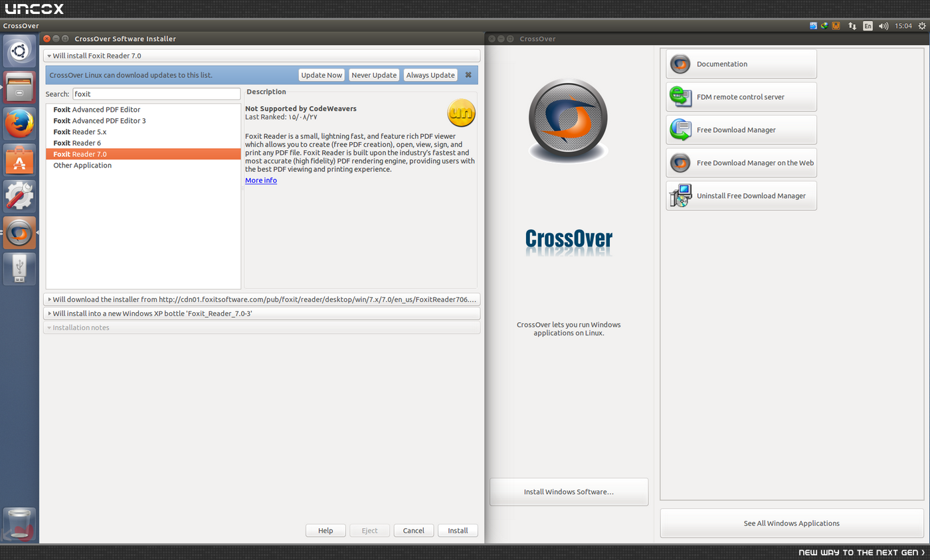Click the Uninstall Free Download Manager icon
Image resolution: width=930 pixels, height=560 pixels.
tap(680, 196)
